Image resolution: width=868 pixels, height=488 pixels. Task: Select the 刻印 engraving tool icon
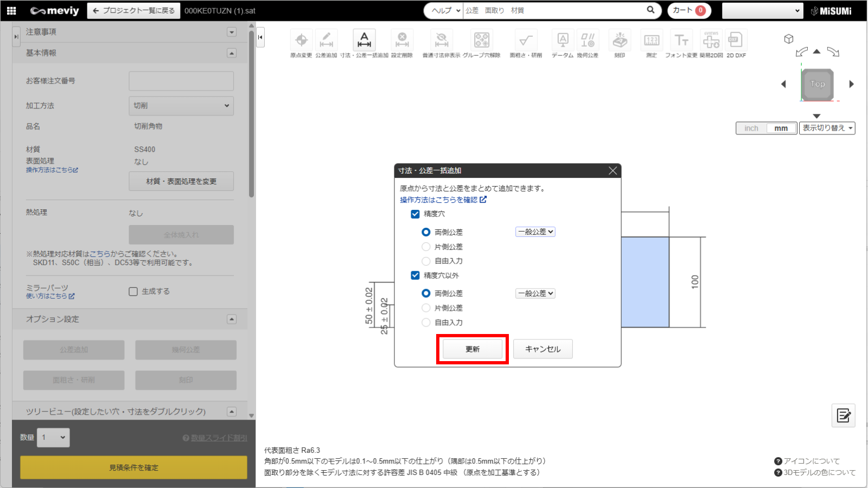pyautogui.click(x=620, y=41)
